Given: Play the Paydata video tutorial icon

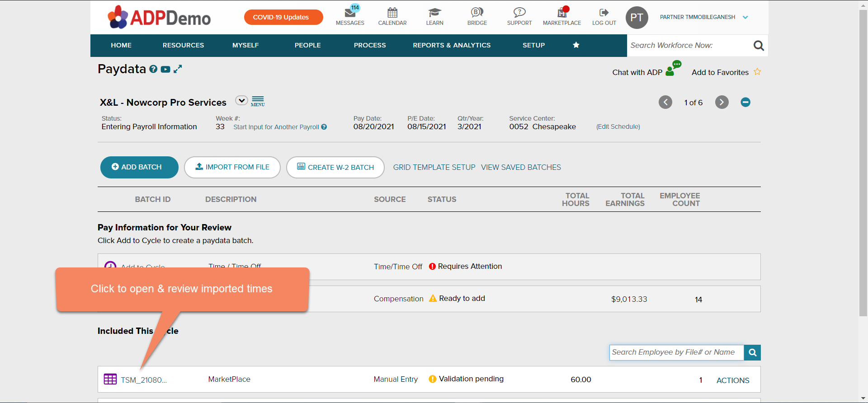Looking at the screenshot, I should pos(165,69).
